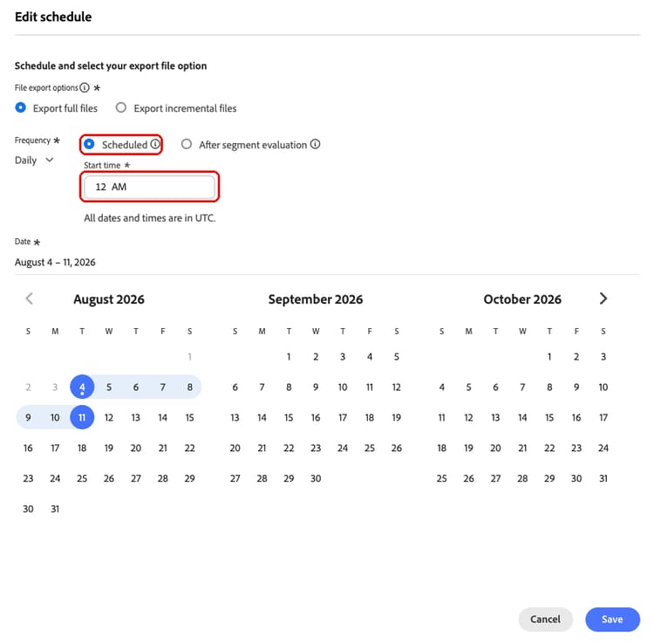654x644 pixels.
Task: Pick October 31 in the calendar
Action: click(x=603, y=478)
